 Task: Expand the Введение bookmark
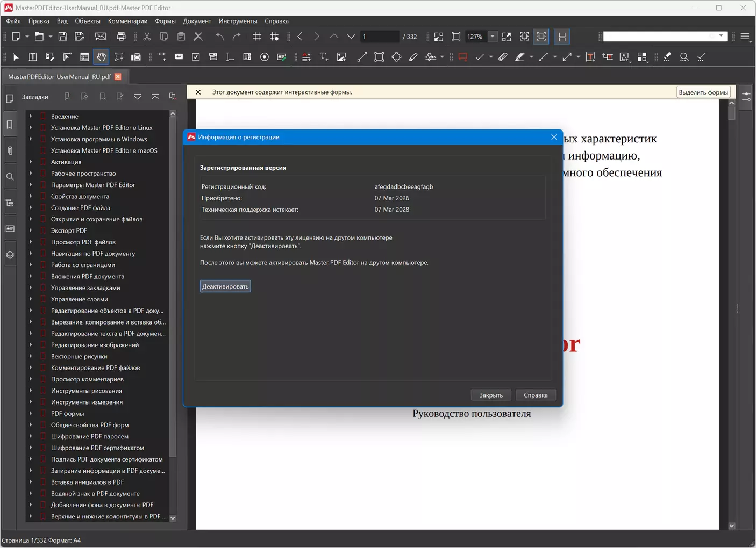(x=31, y=116)
